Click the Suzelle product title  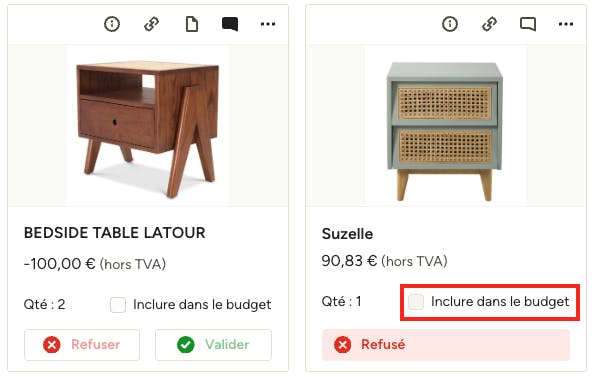click(347, 234)
